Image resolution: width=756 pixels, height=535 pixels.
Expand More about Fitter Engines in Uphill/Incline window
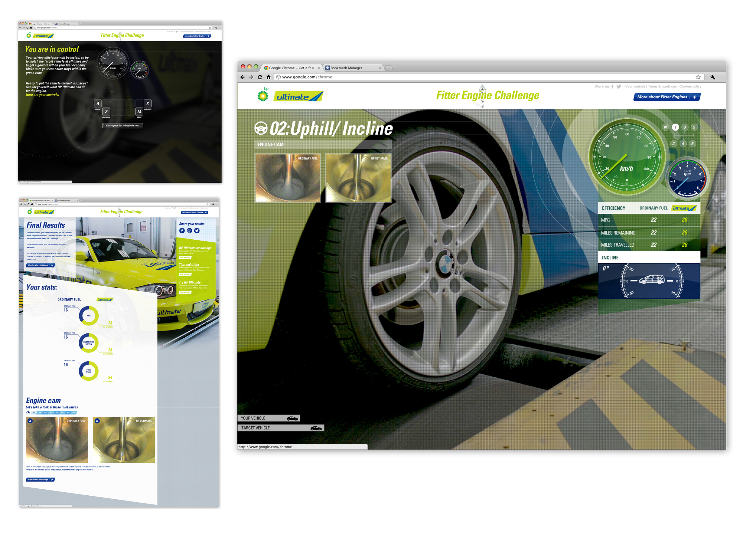click(667, 97)
